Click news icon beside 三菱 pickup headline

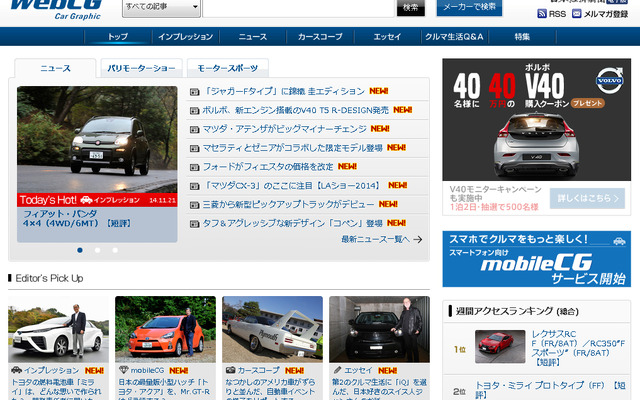point(195,205)
